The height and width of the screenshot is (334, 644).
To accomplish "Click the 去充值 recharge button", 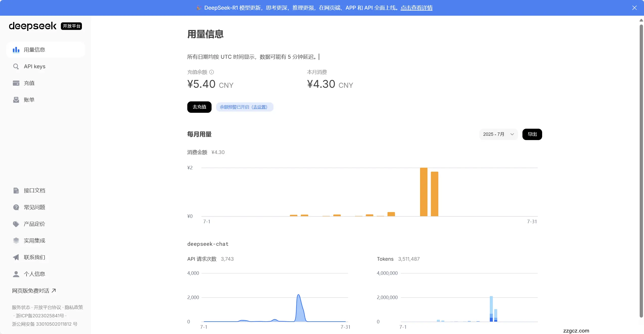I will pos(199,107).
